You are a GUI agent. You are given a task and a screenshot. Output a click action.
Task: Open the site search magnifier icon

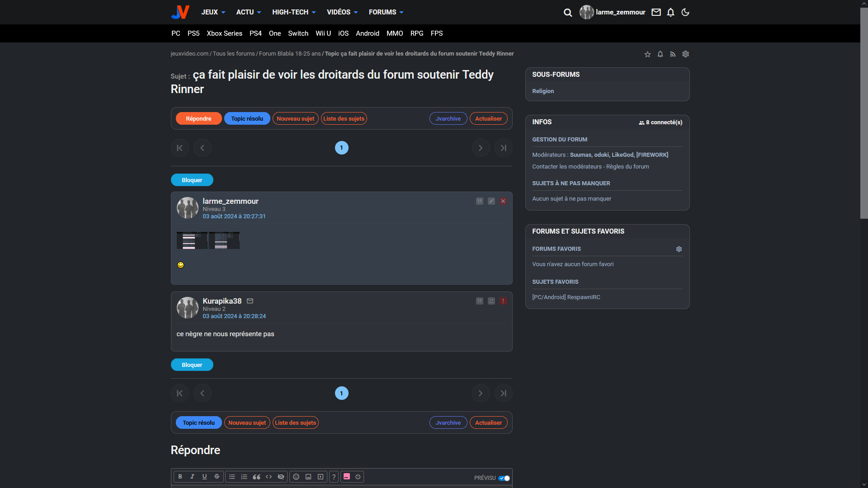[568, 13]
